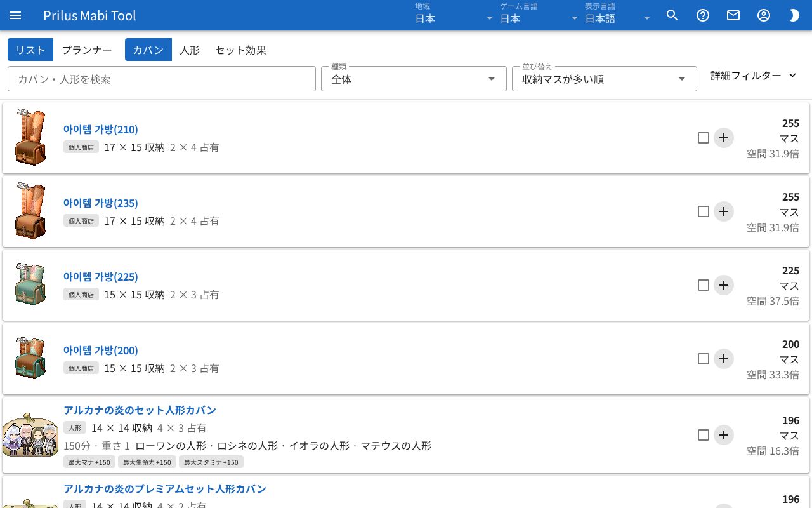The height and width of the screenshot is (508, 812).
Task: Switch to the リスト tab
Action: click(30, 50)
